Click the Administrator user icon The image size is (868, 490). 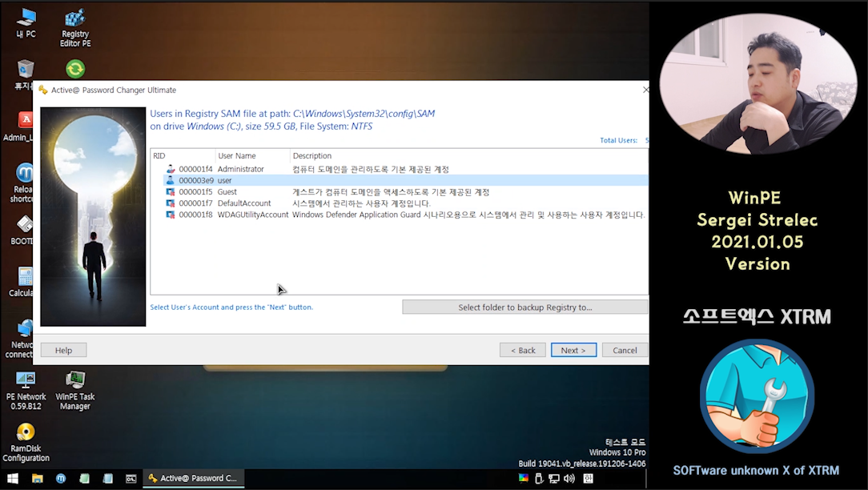click(171, 169)
